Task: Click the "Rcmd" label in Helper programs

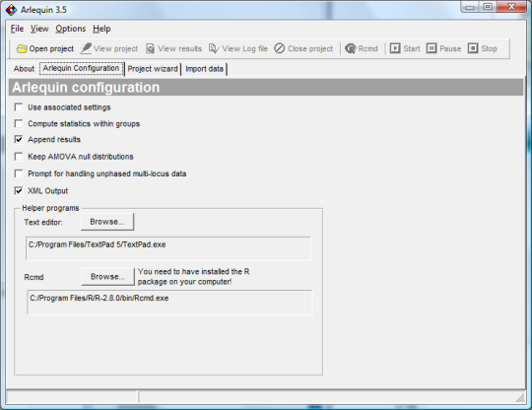Action: click(x=33, y=277)
